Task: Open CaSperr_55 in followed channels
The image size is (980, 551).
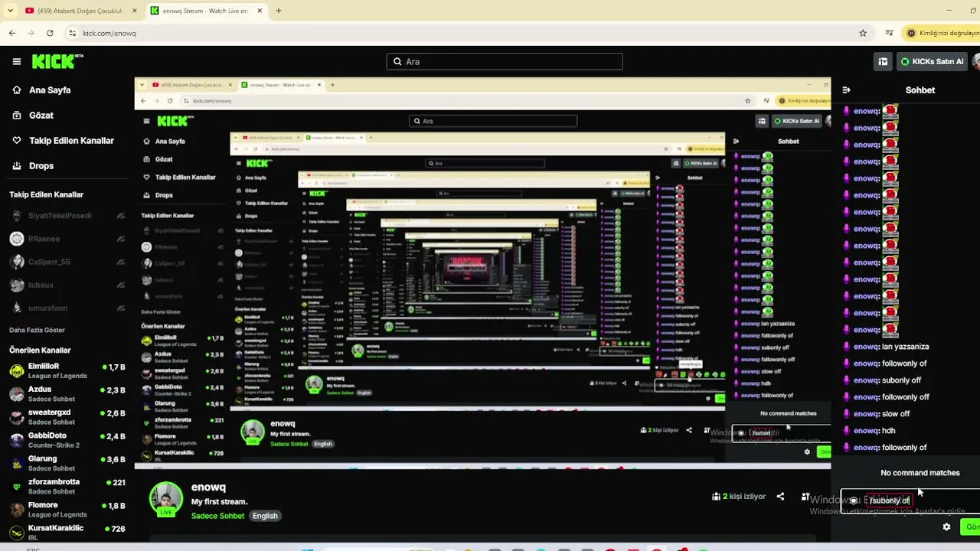Action: (x=67, y=262)
